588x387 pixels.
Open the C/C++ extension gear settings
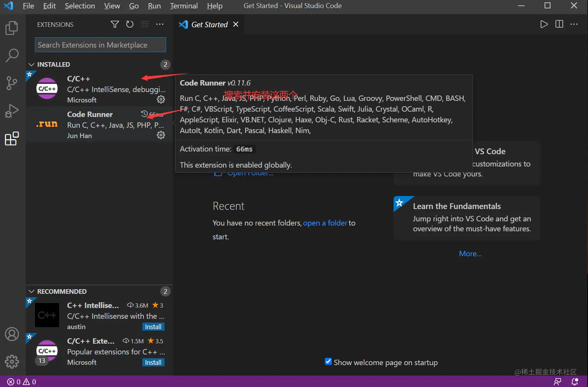pos(161,100)
